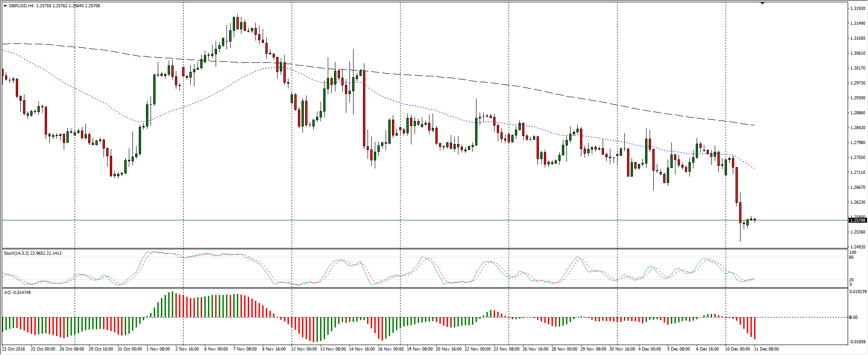The image size is (868, 355).
Task: Click the current price tag 1.25708
Action: click(x=858, y=220)
